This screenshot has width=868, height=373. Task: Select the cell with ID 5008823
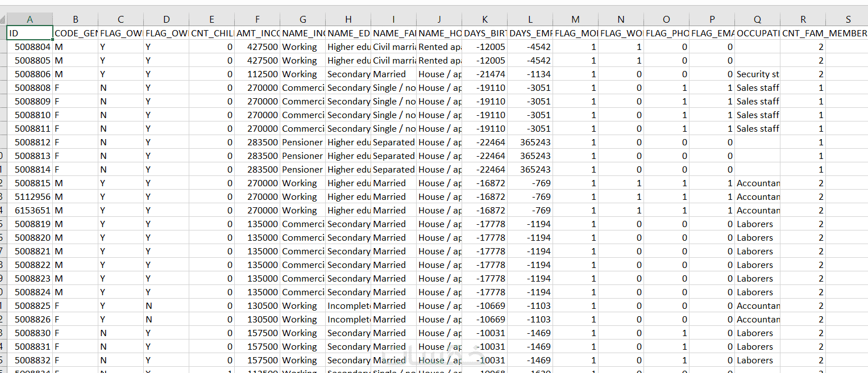pyautogui.click(x=30, y=278)
